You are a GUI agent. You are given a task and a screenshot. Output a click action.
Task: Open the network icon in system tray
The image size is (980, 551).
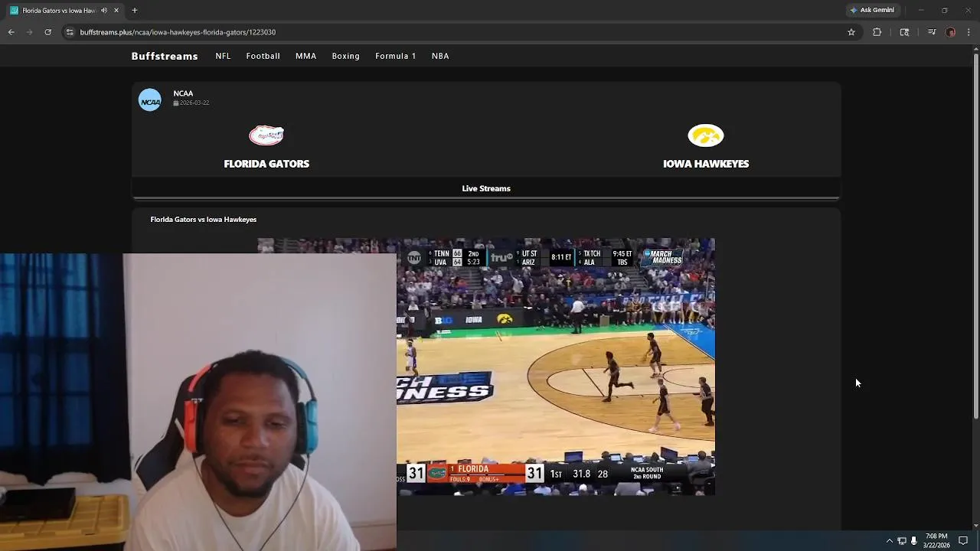click(902, 540)
